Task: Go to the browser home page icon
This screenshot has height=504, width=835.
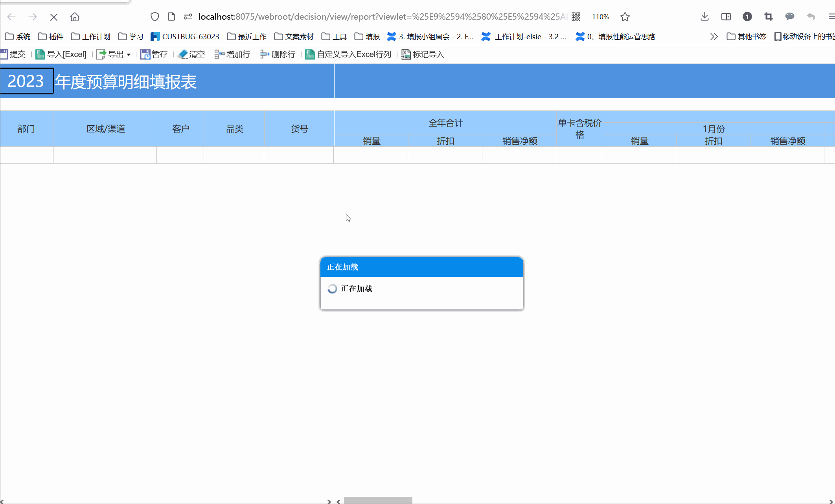Action: pyautogui.click(x=75, y=17)
